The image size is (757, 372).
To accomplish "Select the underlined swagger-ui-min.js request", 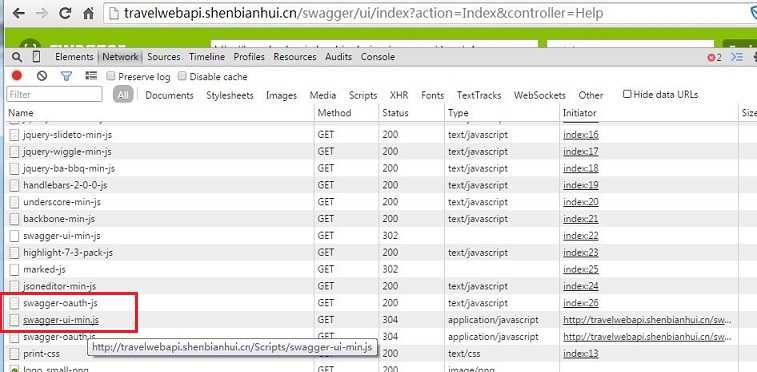I will [x=61, y=320].
